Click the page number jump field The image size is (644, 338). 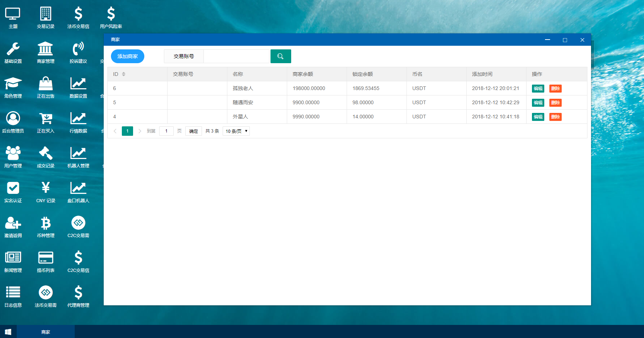pyautogui.click(x=166, y=131)
